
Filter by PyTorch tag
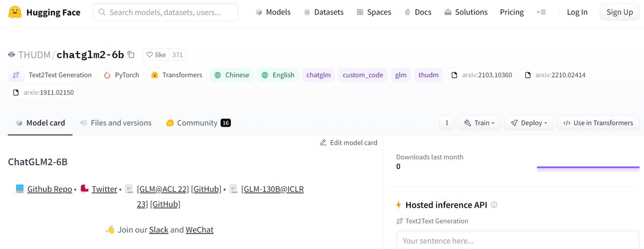click(121, 75)
